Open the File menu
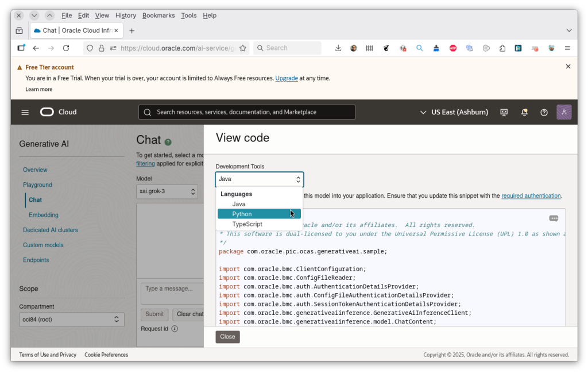Screen dimensions: 588x373 click(x=67, y=16)
